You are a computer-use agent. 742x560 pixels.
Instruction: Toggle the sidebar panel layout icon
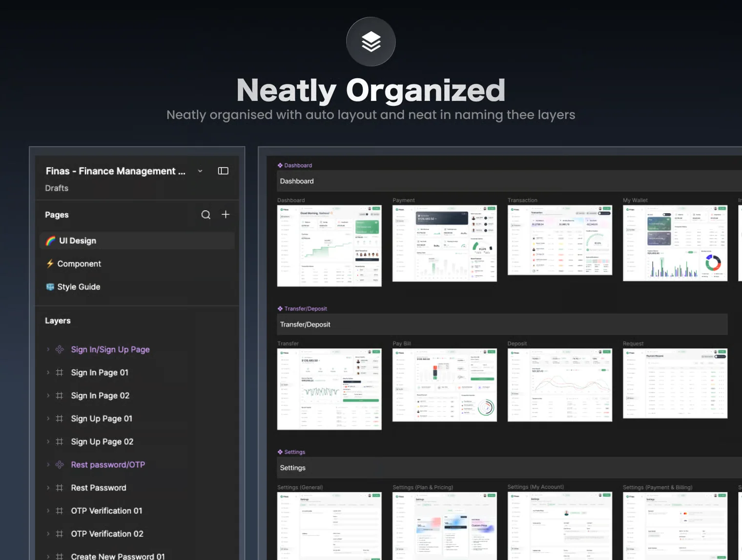point(223,171)
